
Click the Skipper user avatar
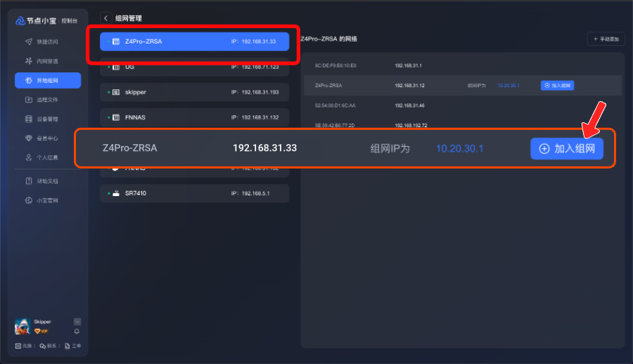tap(22, 327)
